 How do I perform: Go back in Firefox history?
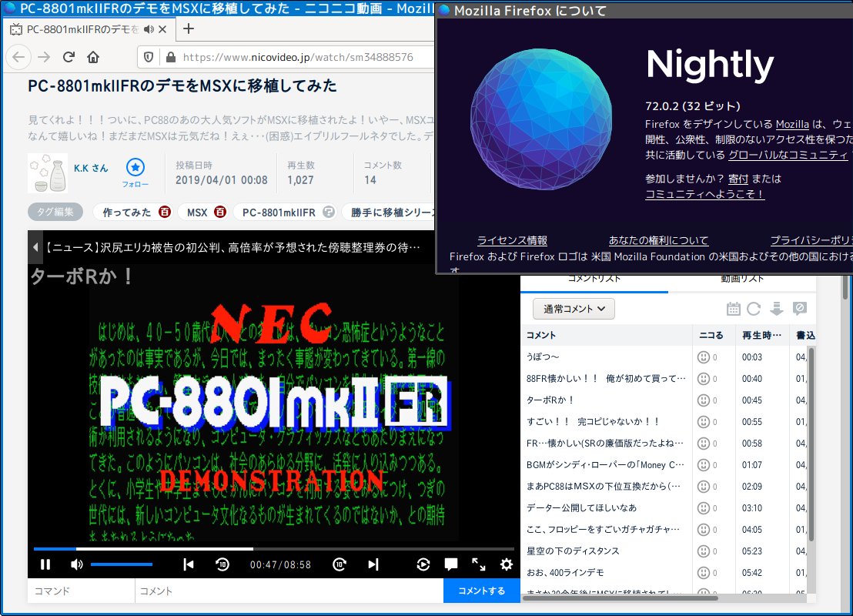click(18, 57)
